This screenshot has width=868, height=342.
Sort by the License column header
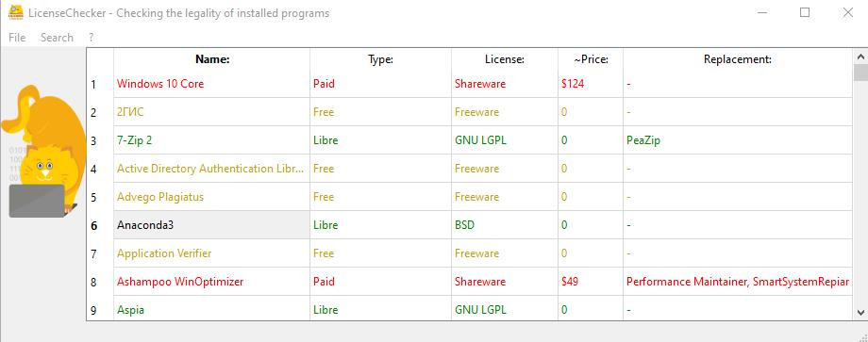505,59
